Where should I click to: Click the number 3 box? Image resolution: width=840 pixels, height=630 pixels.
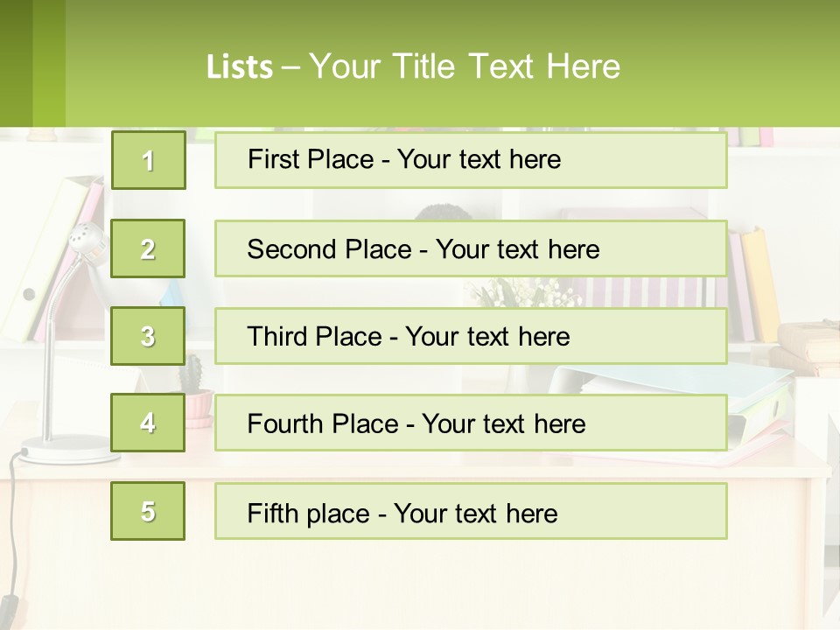coord(148,336)
